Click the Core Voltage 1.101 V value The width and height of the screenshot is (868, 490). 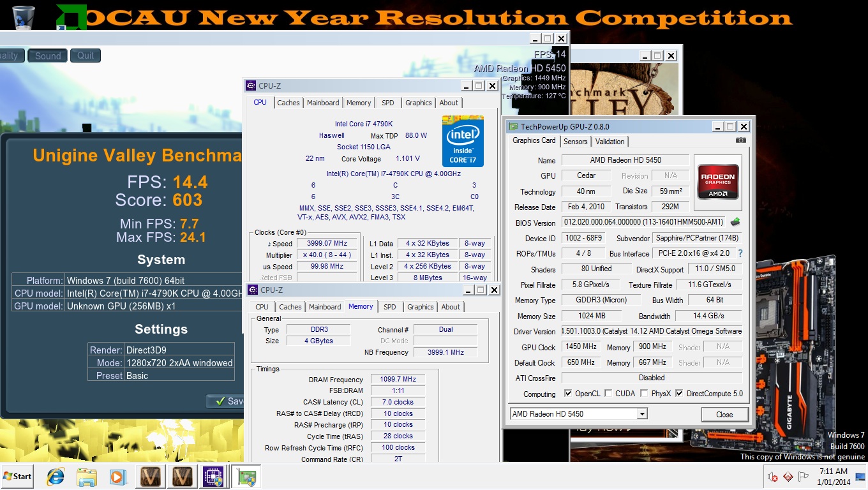click(407, 159)
